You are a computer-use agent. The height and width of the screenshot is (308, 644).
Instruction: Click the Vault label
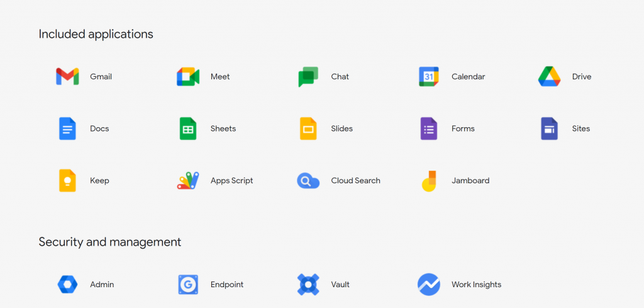340,285
